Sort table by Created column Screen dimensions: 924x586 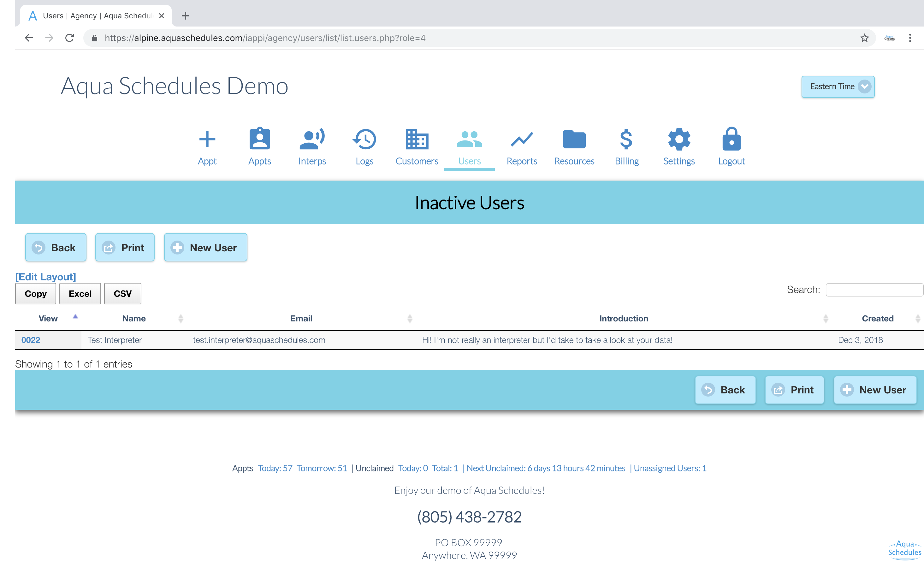click(878, 318)
